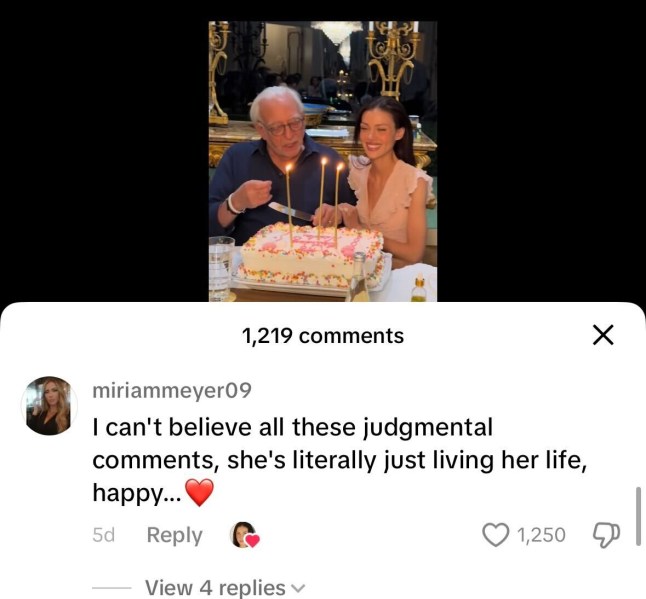646x599 pixels.
Task: Dislike the comment using thumbs-down icon
Action: click(606, 535)
